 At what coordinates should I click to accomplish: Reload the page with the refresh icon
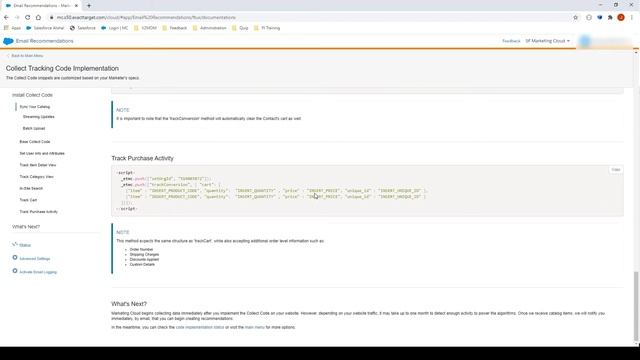27,18
